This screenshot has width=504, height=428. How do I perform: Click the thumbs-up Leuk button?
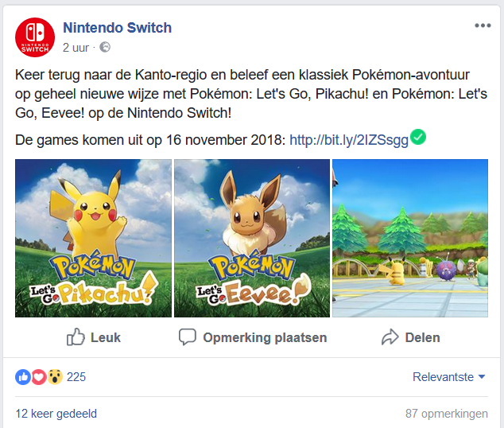94,337
